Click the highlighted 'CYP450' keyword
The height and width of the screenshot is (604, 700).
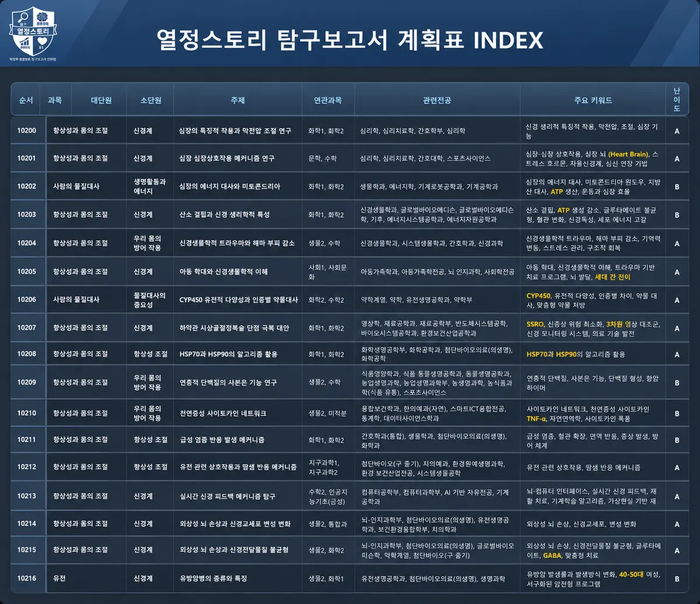[538, 296]
